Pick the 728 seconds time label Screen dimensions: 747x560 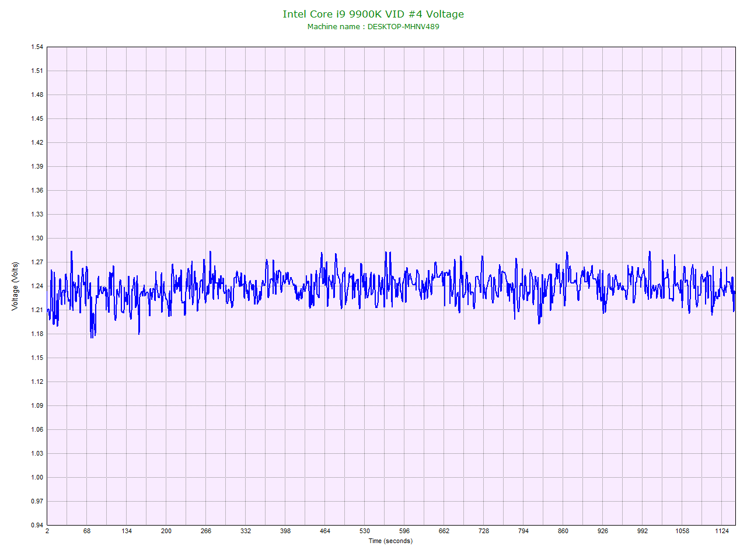pyautogui.click(x=484, y=531)
